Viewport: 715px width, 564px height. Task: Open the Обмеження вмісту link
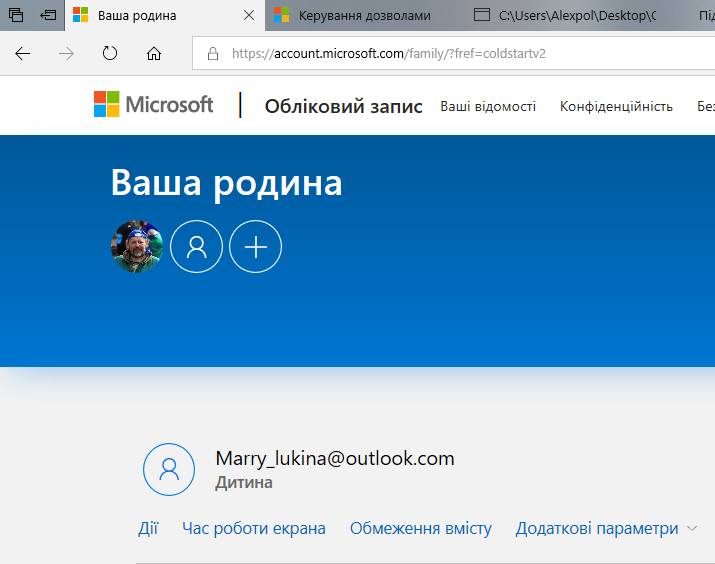tap(420, 528)
